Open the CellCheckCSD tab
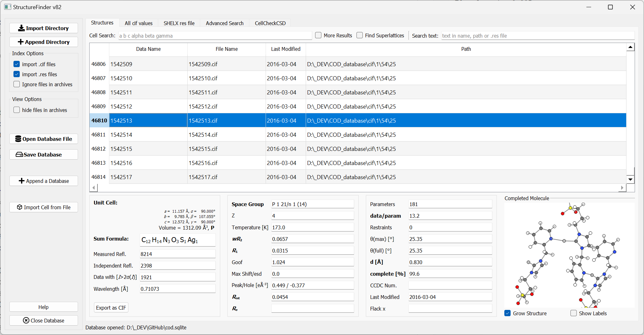Viewport: 644px width, 335px height. coord(270,23)
